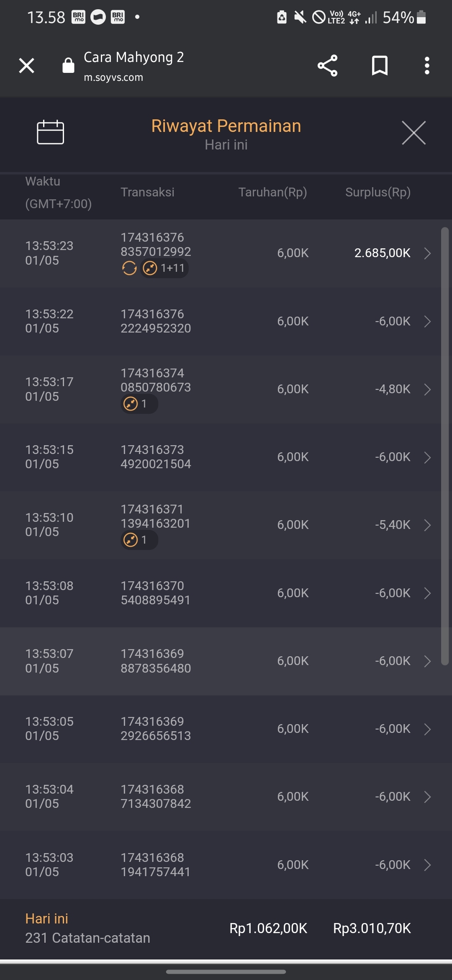Open transaction 1743163734920021504 entry
This screenshot has height=980, width=452.
(156, 457)
